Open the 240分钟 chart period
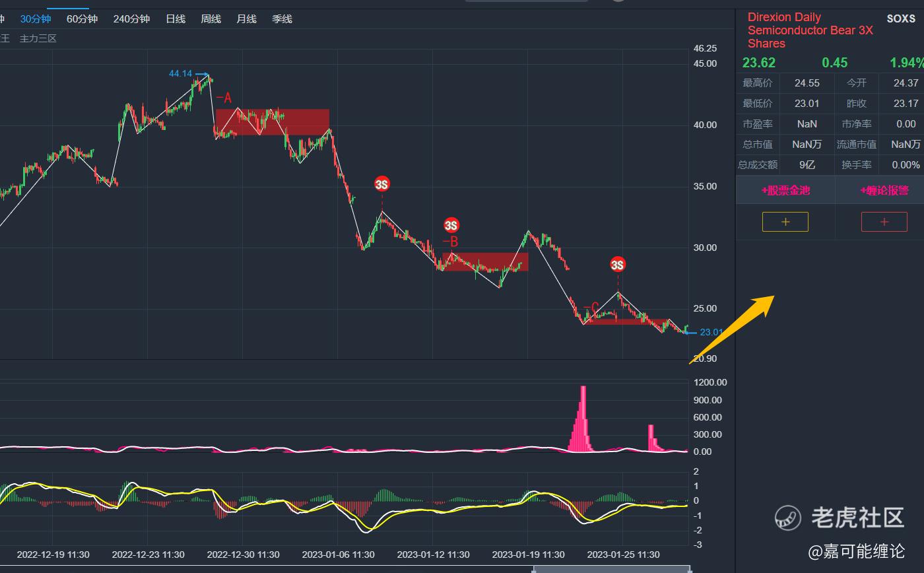The height and width of the screenshot is (573, 924). pos(131,19)
